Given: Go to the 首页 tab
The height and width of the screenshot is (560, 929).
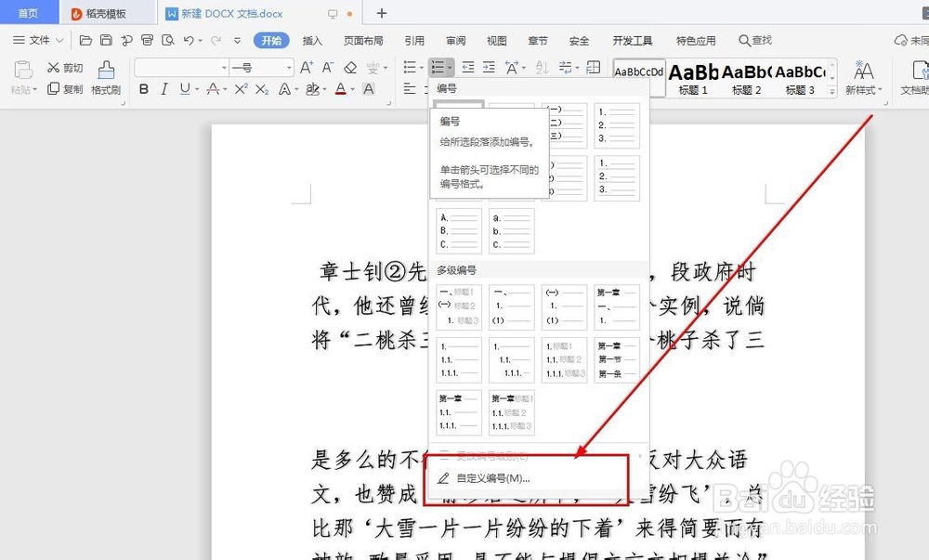Looking at the screenshot, I should [x=27, y=13].
